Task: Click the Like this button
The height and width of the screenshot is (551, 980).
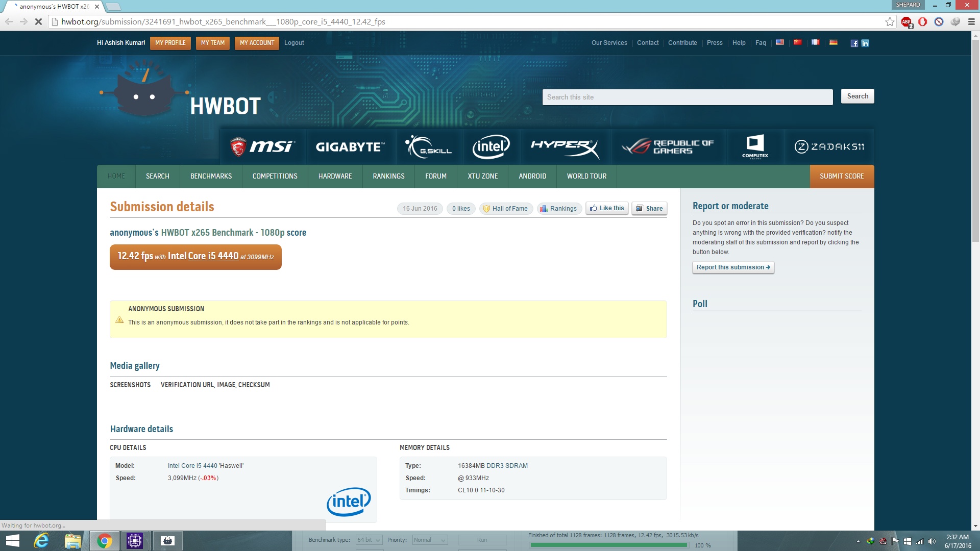Action: click(x=607, y=208)
